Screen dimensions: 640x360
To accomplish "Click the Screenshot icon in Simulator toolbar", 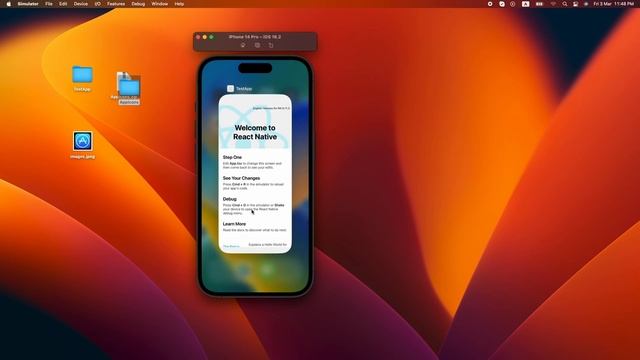I will pyautogui.click(x=257, y=45).
